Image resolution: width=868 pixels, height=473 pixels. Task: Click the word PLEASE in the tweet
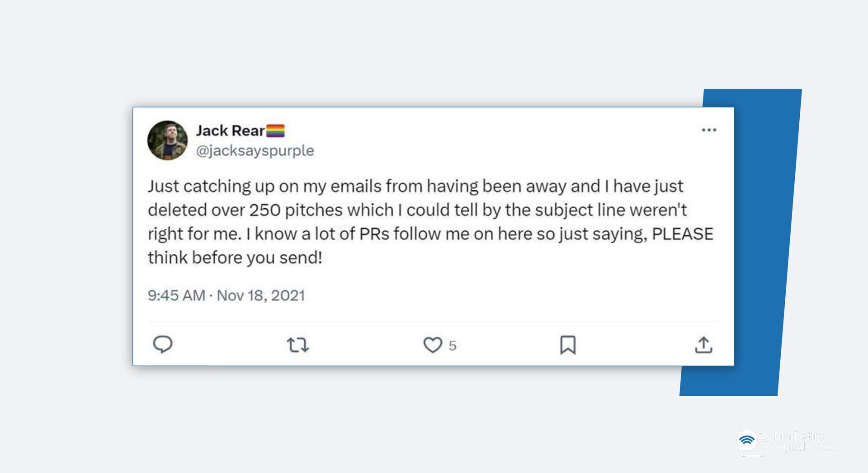(x=682, y=234)
